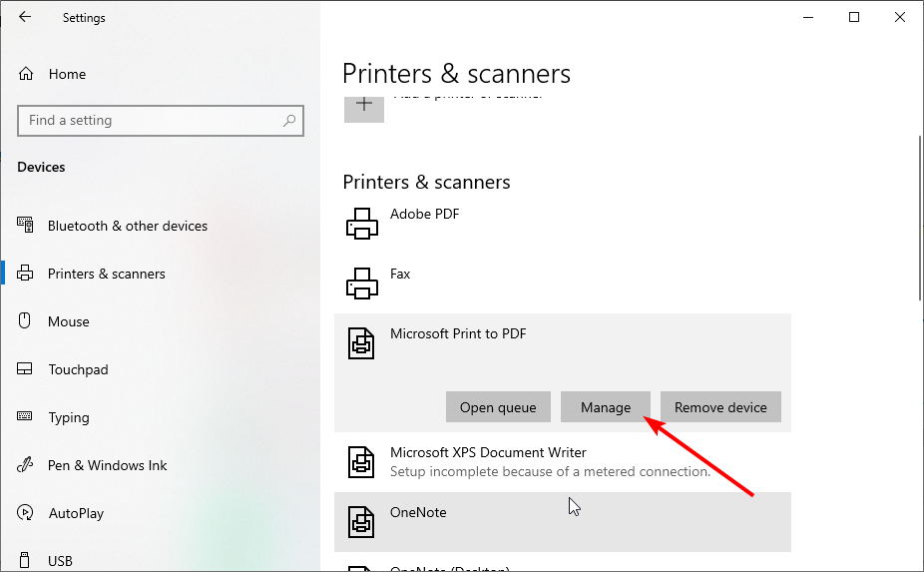Minimize the Settings window
This screenshot has height=572, width=924.
pos(808,17)
